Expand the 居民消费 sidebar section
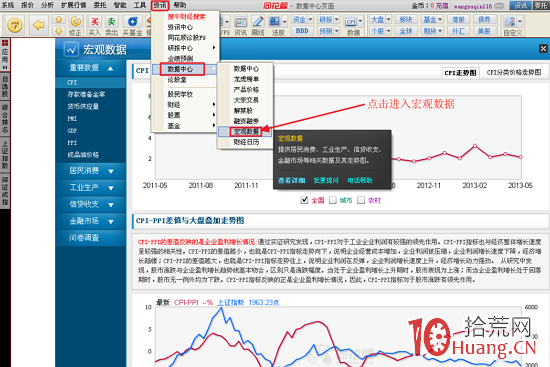This screenshot has height=367, width=550. (x=111, y=172)
